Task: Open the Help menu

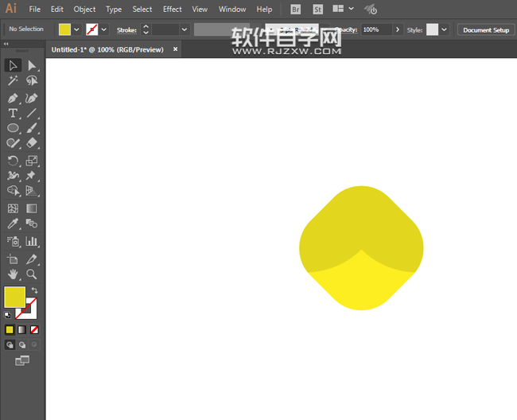Action: pyautogui.click(x=264, y=10)
